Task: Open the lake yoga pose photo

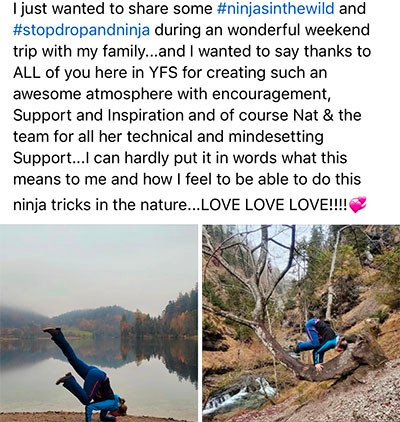Action: point(99,323)
